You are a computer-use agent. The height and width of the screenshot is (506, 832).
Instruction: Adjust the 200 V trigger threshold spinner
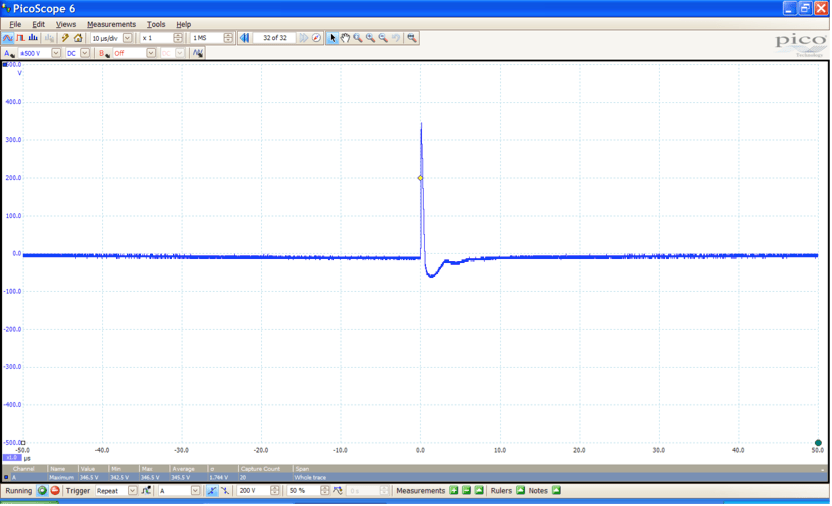(274, 491)
